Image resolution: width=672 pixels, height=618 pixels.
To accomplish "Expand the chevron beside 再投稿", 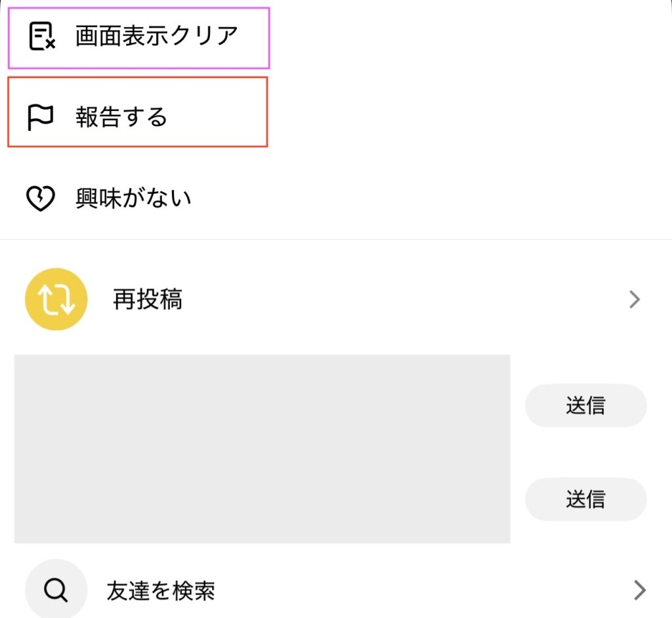I will click(x=635, y=299).
